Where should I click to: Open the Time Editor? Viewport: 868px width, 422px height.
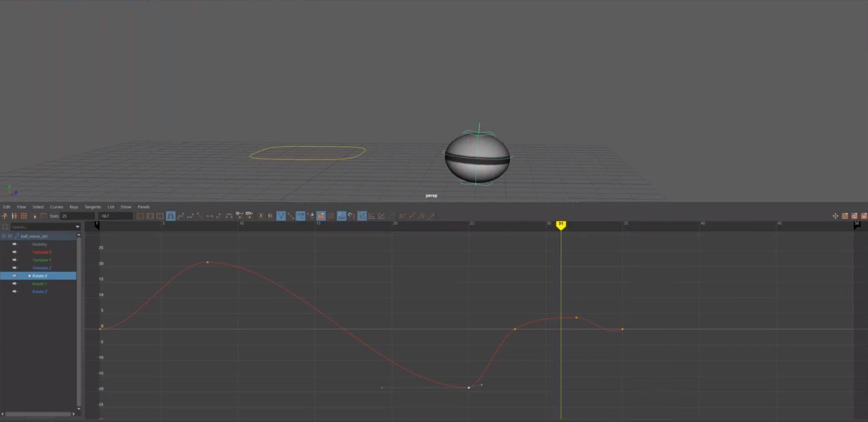864,216
